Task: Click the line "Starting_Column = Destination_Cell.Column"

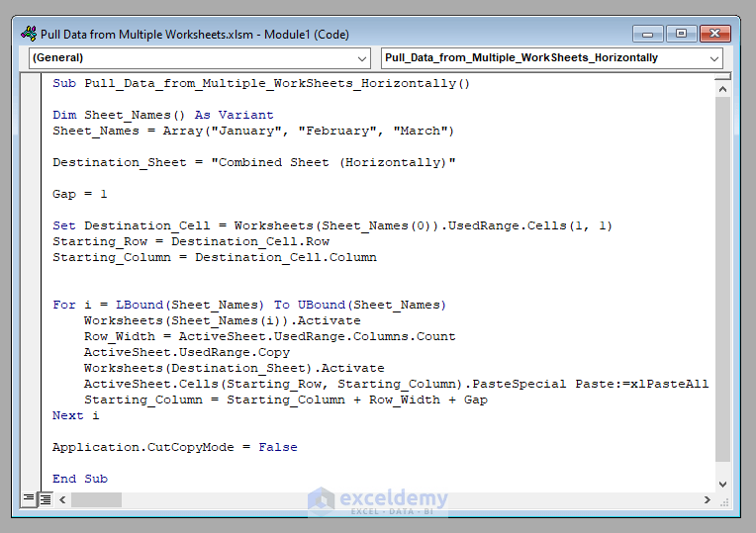Action: point(215,257)
